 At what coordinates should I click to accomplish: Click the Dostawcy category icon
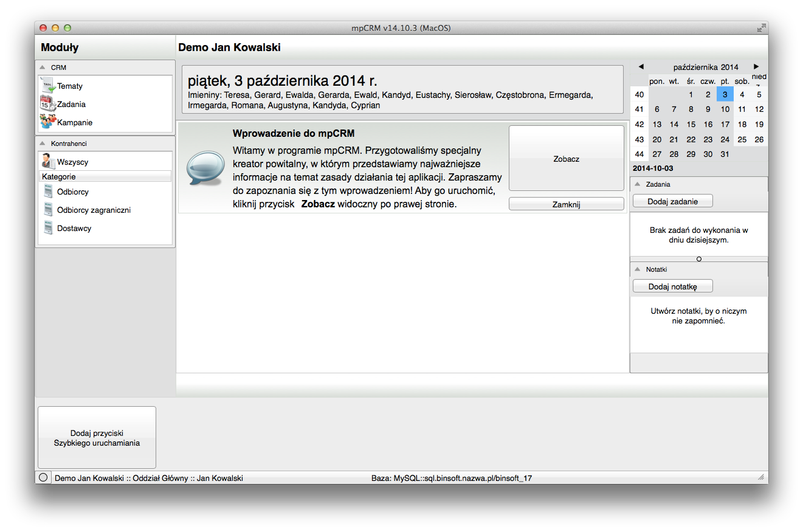click(x=49, y=228)
